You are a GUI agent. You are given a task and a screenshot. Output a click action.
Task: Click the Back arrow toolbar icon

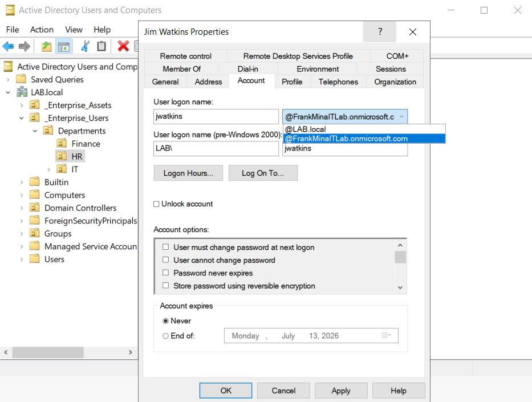click(x=8, y=46)
